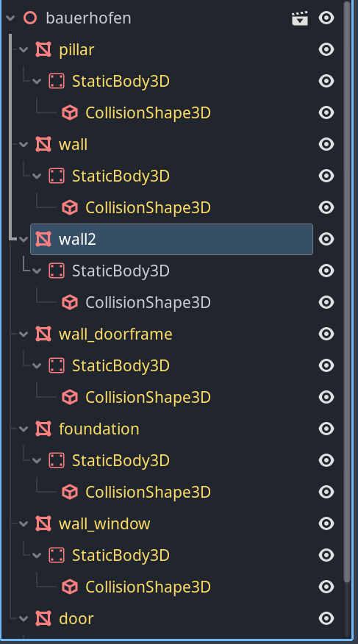Select the foundation node label

pos(99,429)
